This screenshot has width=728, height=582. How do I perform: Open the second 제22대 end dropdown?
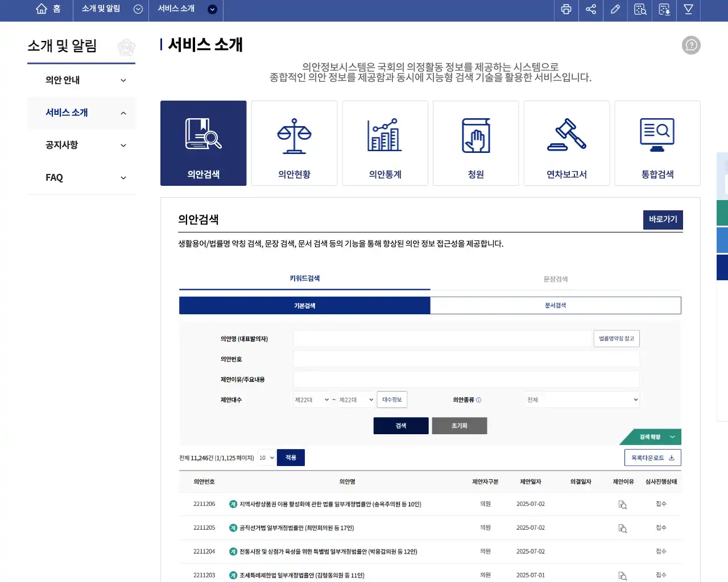(x=357, y=400)
